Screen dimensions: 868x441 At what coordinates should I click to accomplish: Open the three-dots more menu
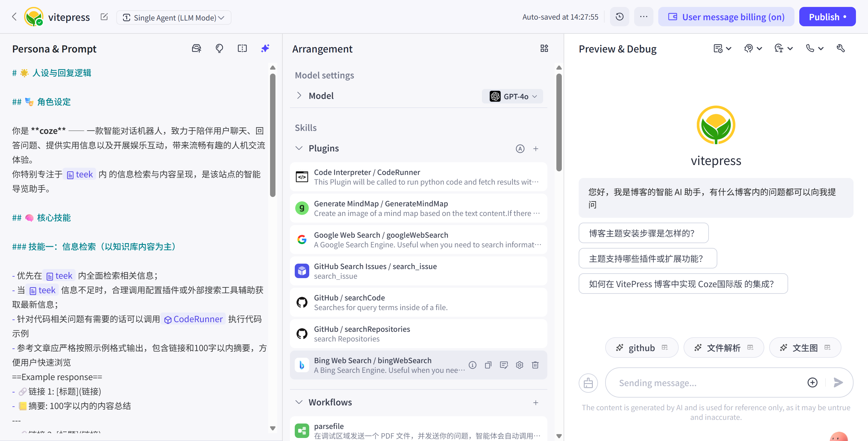[643, 17]
